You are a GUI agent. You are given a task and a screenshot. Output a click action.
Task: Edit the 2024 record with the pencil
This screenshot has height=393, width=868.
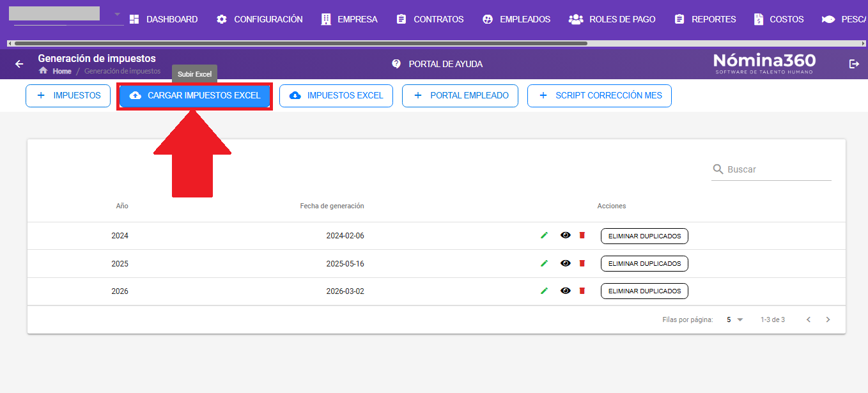click(x=544, y=235)
